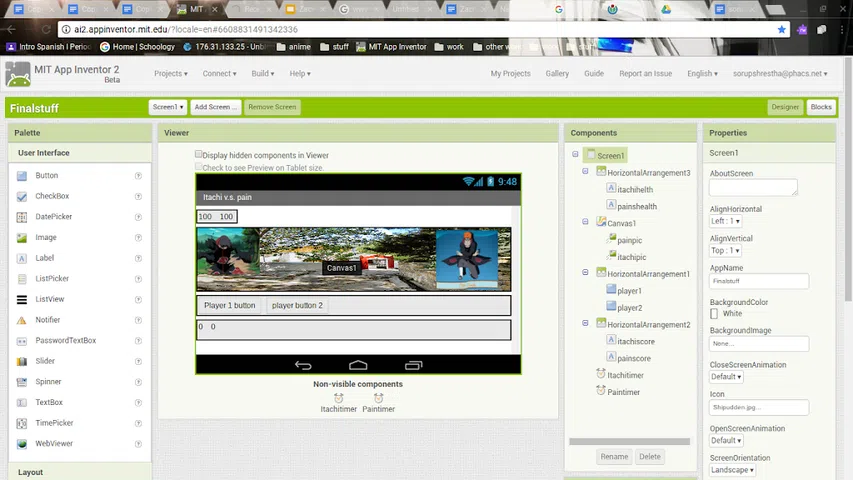Click Rename component button
Image resolution: width=853 pixels, height=480 pixels.
(614, 457)
